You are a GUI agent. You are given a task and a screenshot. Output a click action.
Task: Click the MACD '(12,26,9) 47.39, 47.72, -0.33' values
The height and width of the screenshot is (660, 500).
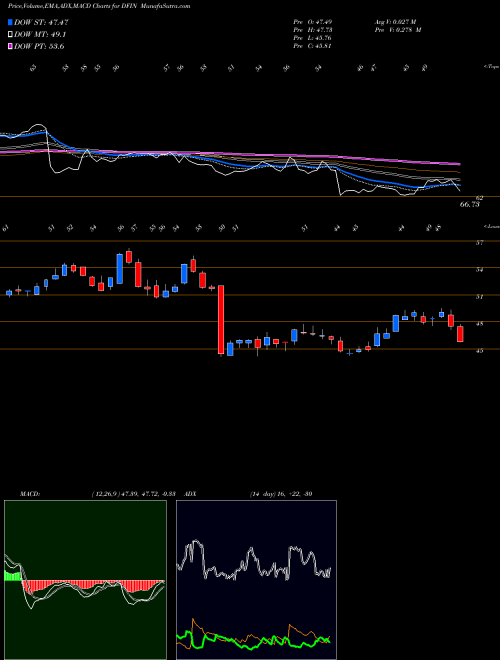tap(133, 494)
